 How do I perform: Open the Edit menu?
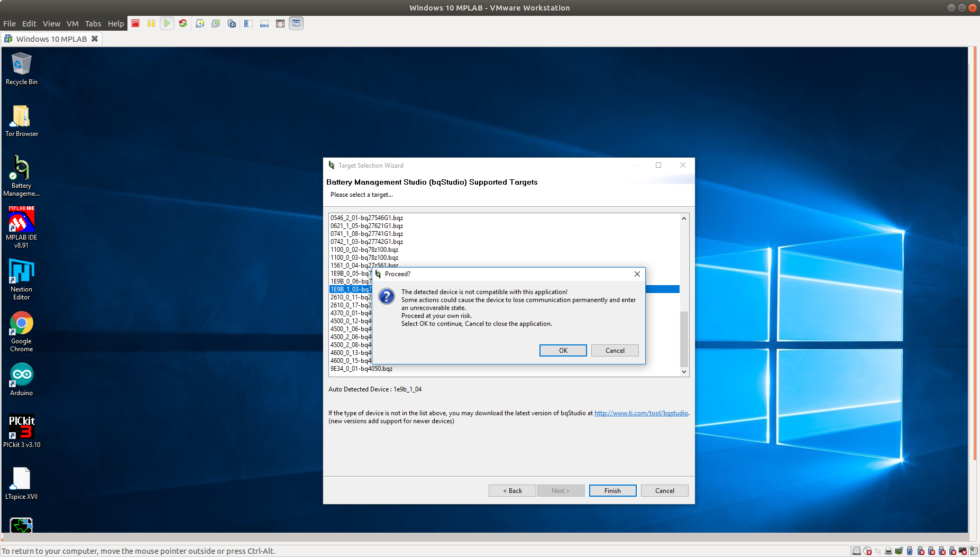pos(29,23)
